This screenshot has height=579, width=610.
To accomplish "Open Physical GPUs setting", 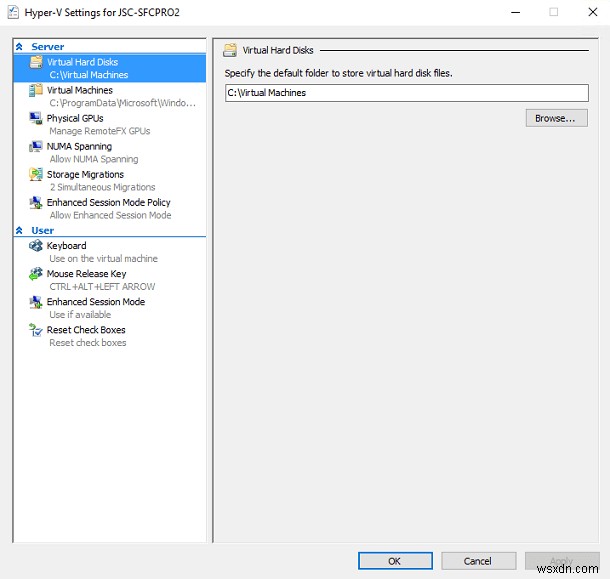I will pos(110,124).
